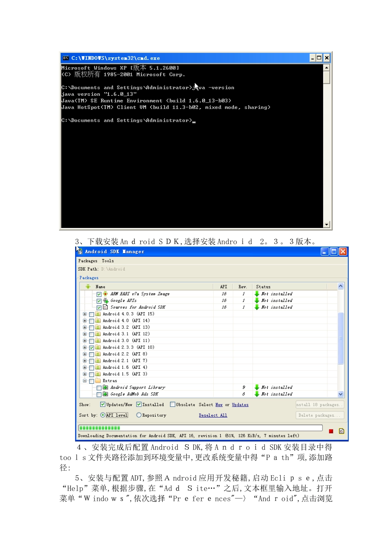This screenshot has width=392, height=555.
Task: Click the Rev. column header
Action: pyautogui.click(x=243, y=287)
